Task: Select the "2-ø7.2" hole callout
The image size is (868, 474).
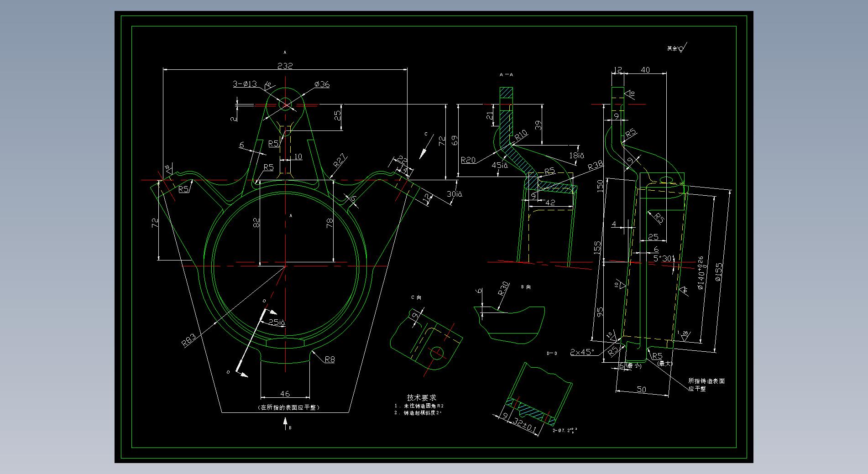Action: (x=565, y=430)
